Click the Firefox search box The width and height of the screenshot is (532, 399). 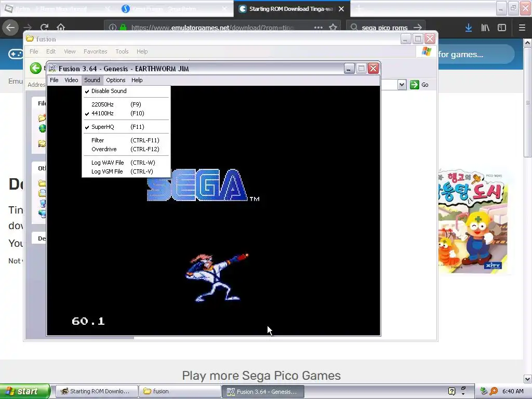point(385,28)
